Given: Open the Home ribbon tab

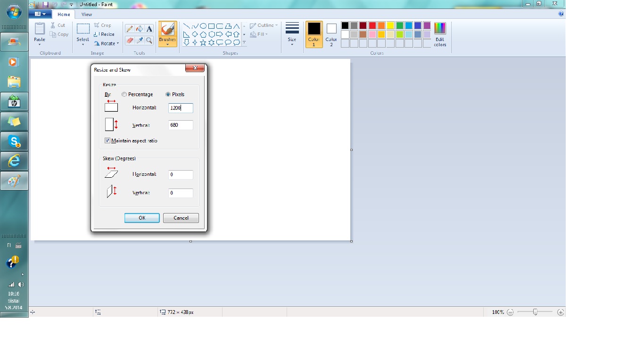Looking at the screenshot, I should [64, 15].
